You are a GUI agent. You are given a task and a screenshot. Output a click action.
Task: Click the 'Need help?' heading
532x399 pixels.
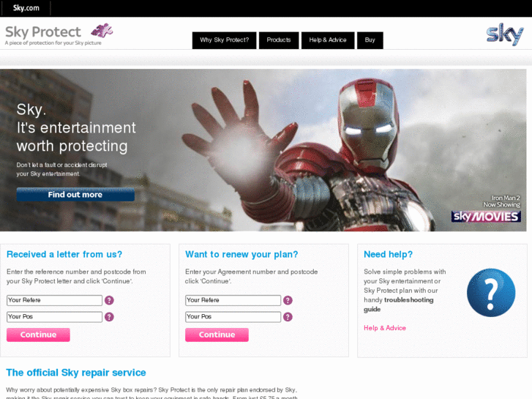[x=388, y=254]
